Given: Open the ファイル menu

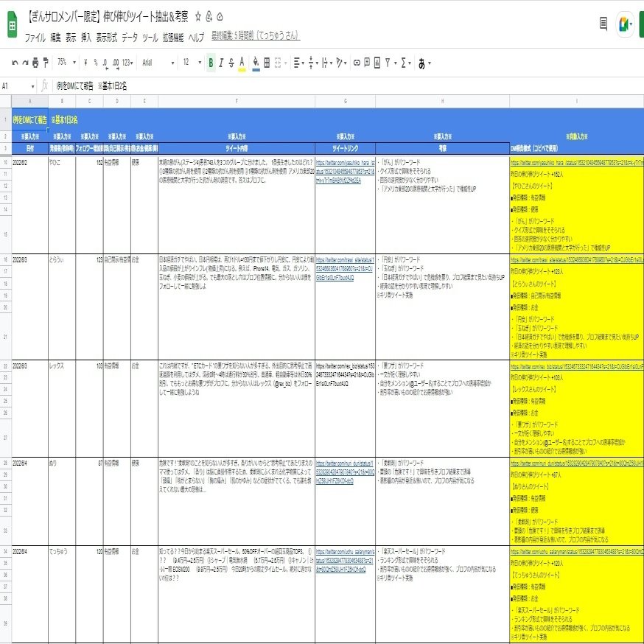Looking at the screenshot, I should [35, 38].
